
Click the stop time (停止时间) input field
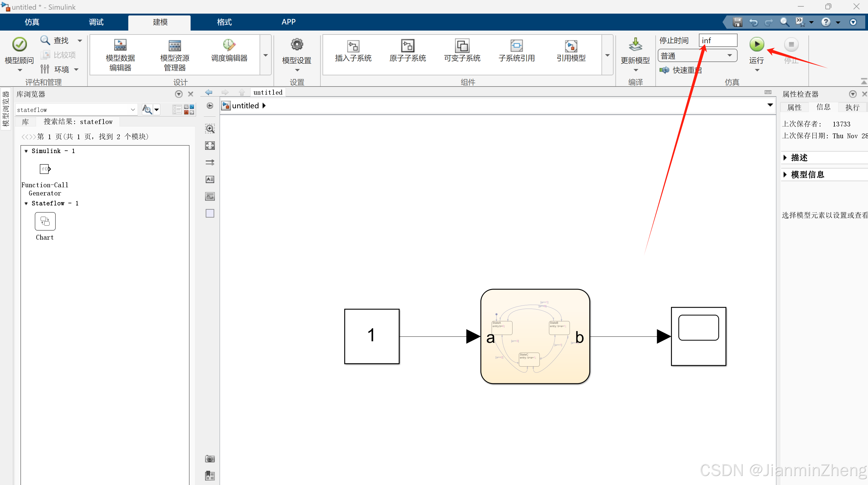tap(718, 41)
